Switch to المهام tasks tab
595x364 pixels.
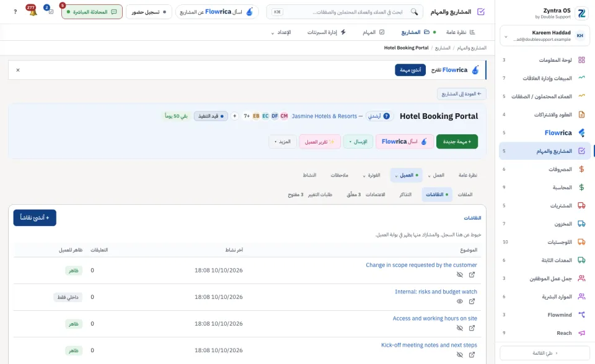(373, 32)
